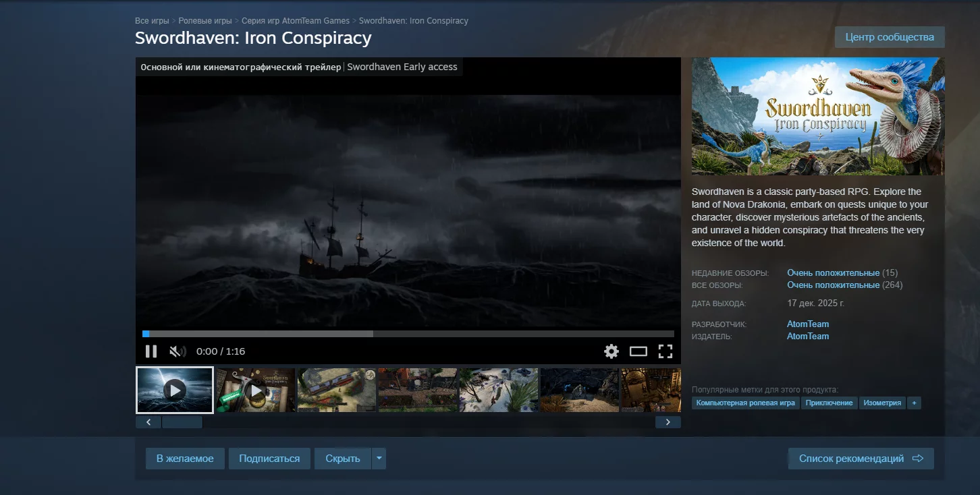The width and height of the screenshot is (980, 495).
Task: Click the video time 0:00 / 1:16
Action: 221,351
